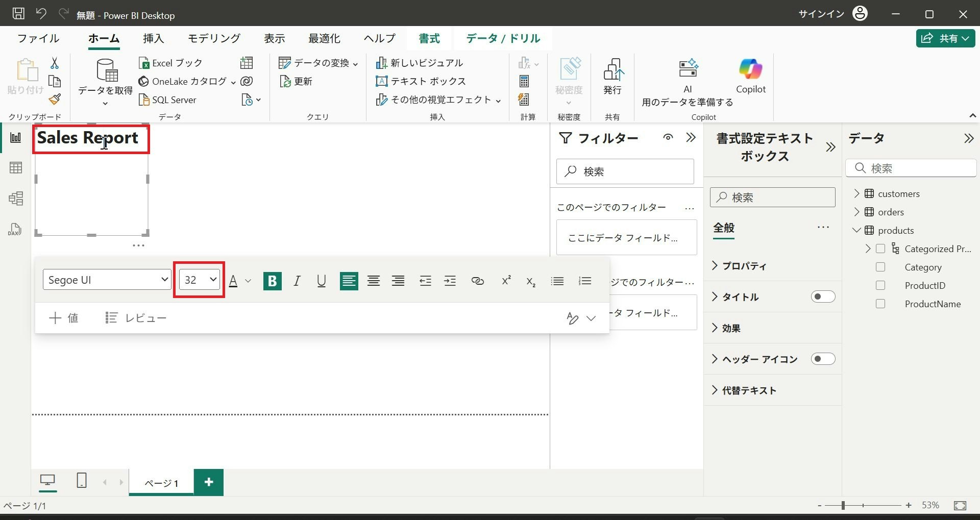Click the テキスト ボックス button
The height and width of the screenshot is (520, 980).
click(421, 81)
